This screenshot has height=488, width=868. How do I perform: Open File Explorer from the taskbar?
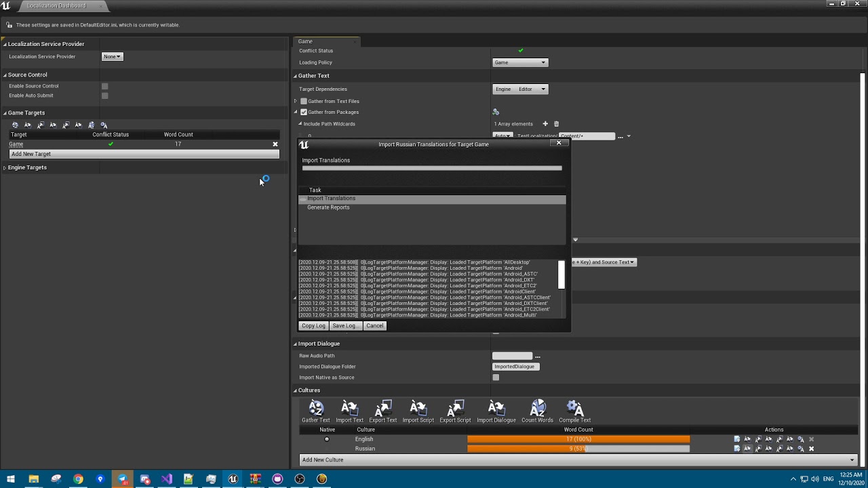[x=33, y=479]
